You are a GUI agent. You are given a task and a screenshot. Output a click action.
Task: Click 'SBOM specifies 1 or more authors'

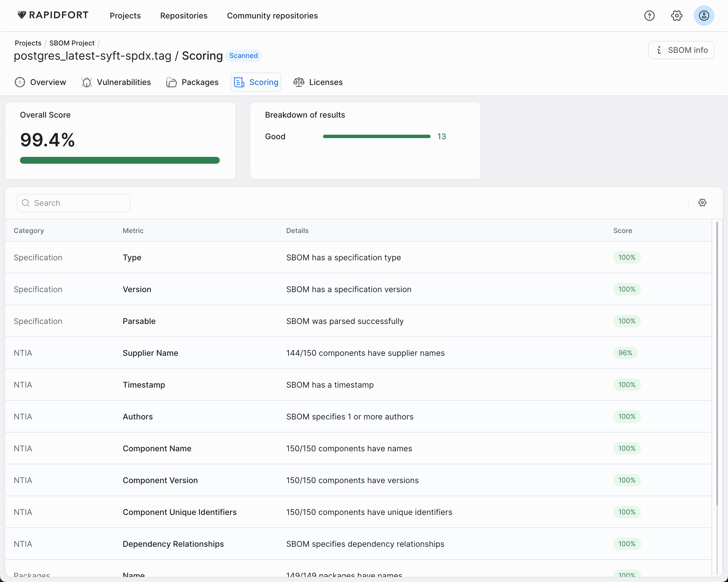click(349, 417)
